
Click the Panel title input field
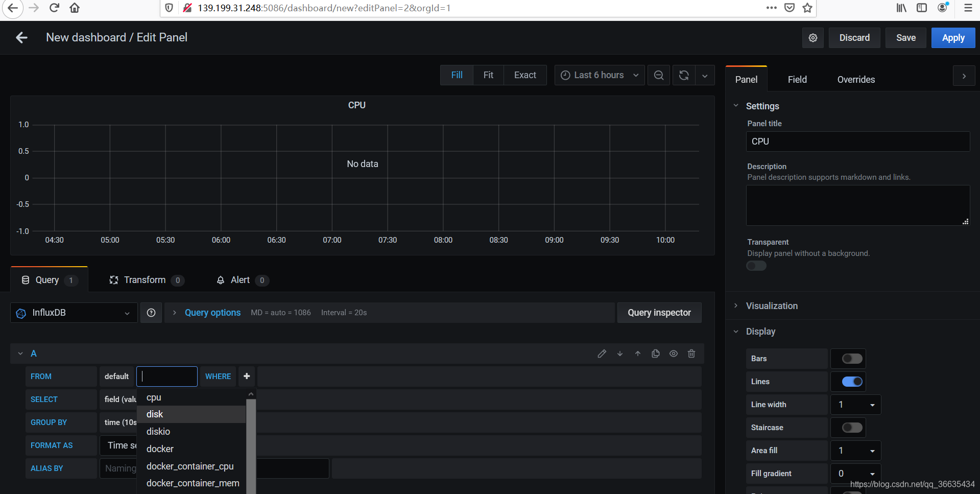click(x=858, y=142)
